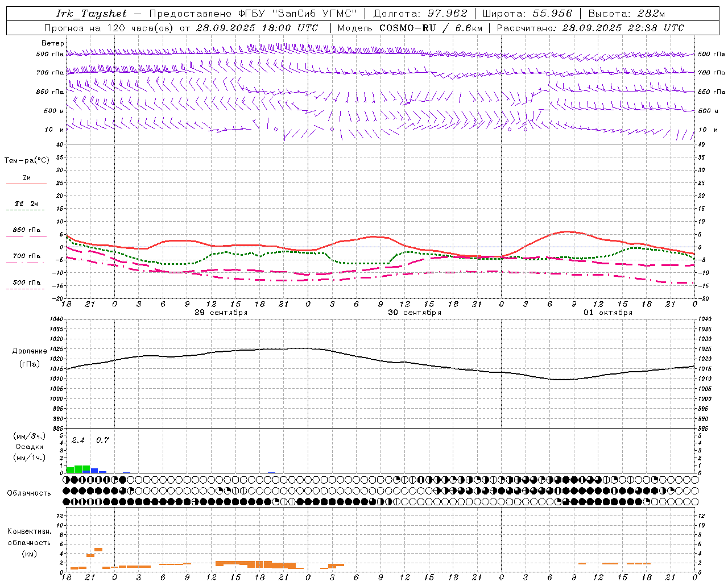Click the Долгота: 97.962 value
728x582 pixels.
click(420, 14)
